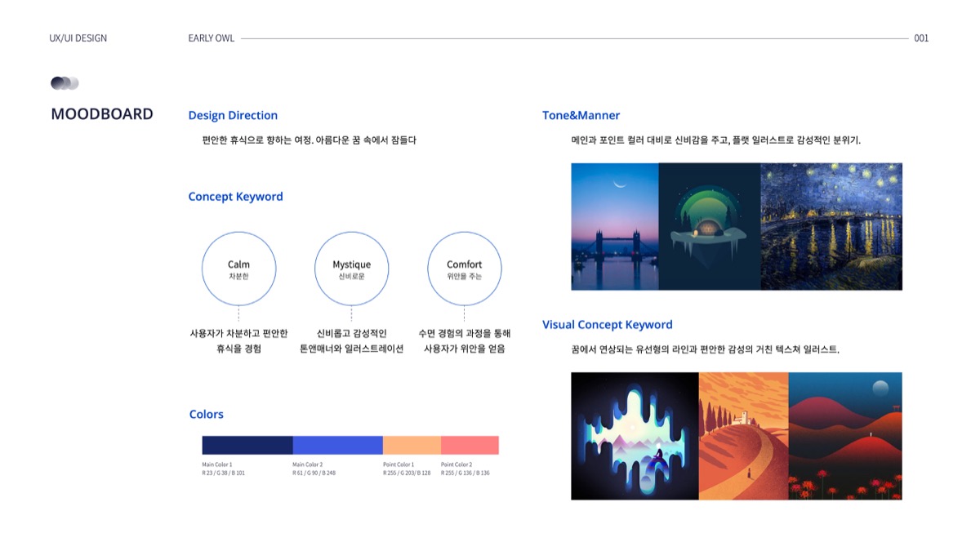Open the Tower Bridge twilight image

(615, 226)
